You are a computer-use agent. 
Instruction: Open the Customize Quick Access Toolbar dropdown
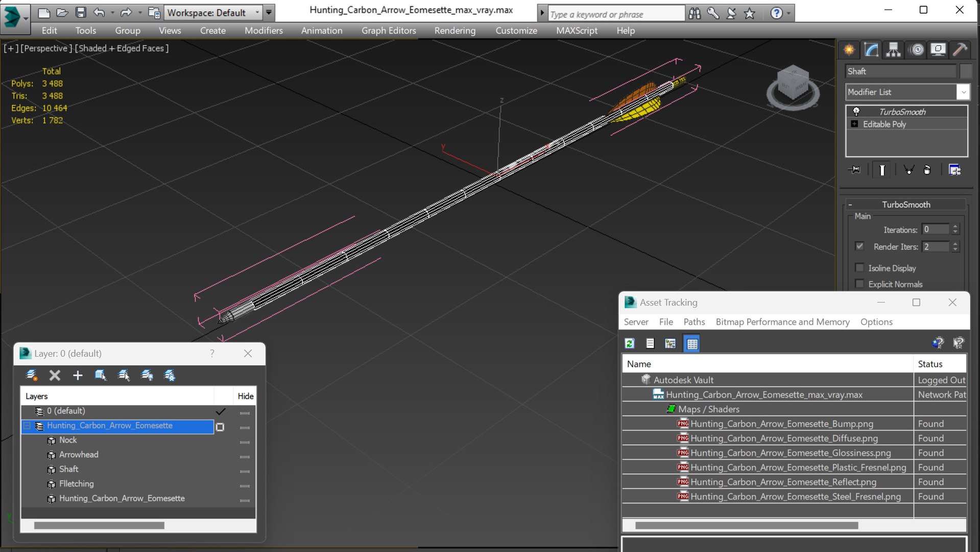click(269, 13)
